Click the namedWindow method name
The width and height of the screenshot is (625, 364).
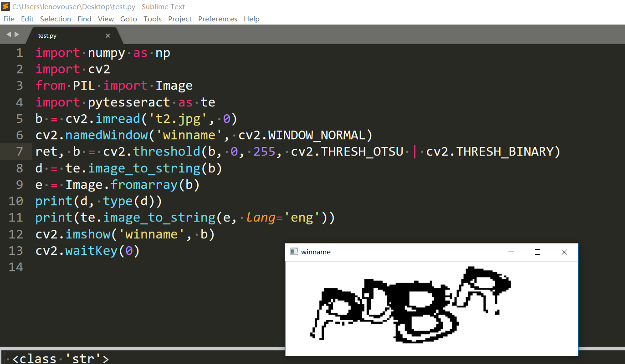[107, 135]
